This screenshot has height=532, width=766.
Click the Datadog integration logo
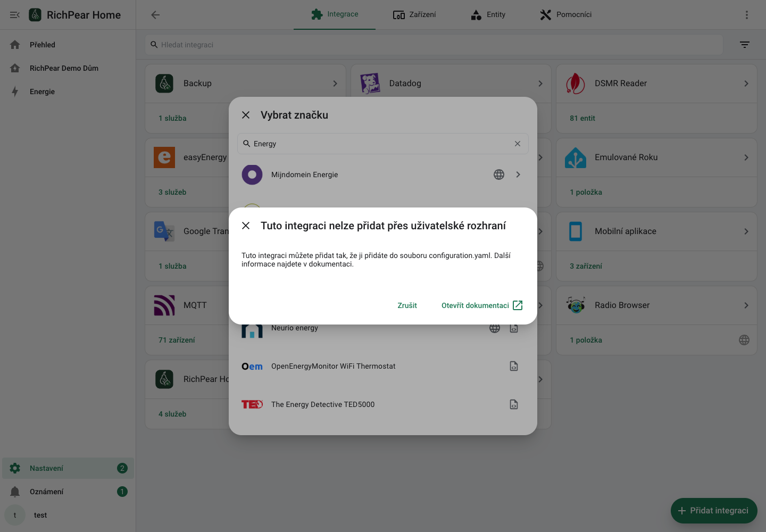pyautogui.click(x=370, y=84)
